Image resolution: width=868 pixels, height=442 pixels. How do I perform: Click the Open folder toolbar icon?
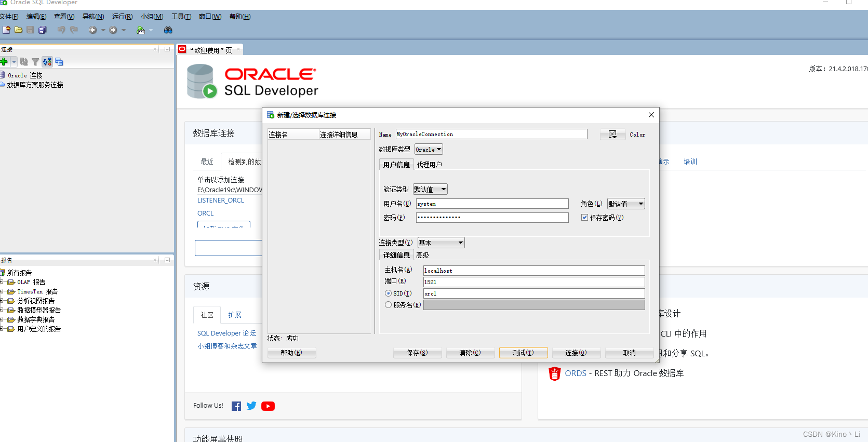18,30
